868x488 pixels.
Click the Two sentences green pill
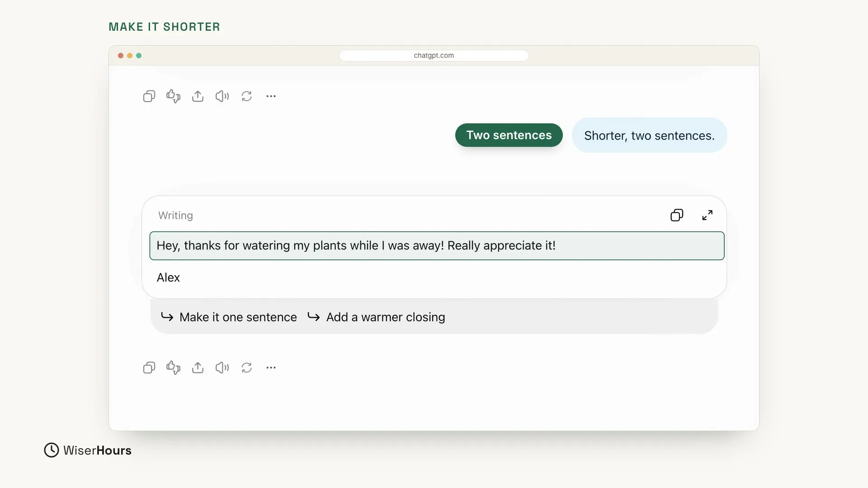(509, 135)
